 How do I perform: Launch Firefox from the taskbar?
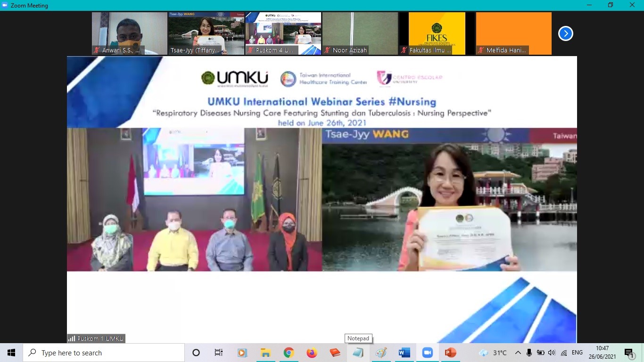[x=312, y=353]
